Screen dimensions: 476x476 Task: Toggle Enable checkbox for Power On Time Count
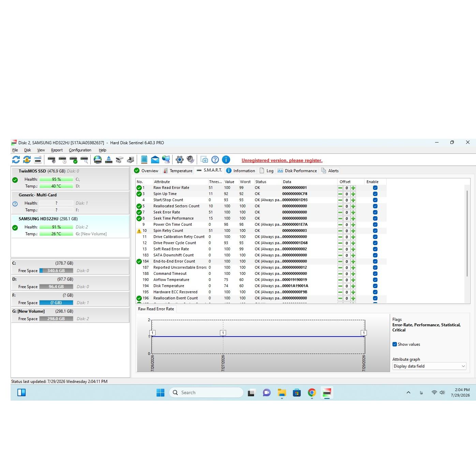coord(375,225)
